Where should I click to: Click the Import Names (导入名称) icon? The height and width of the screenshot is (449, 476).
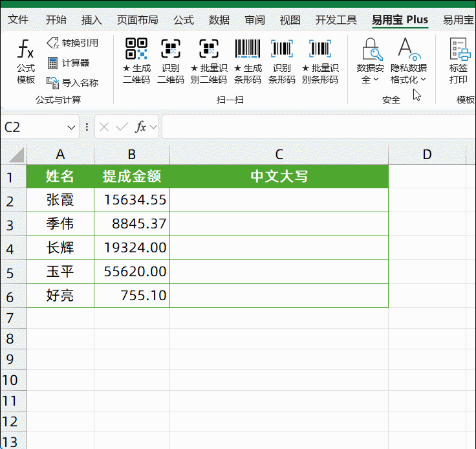(72, 82)
